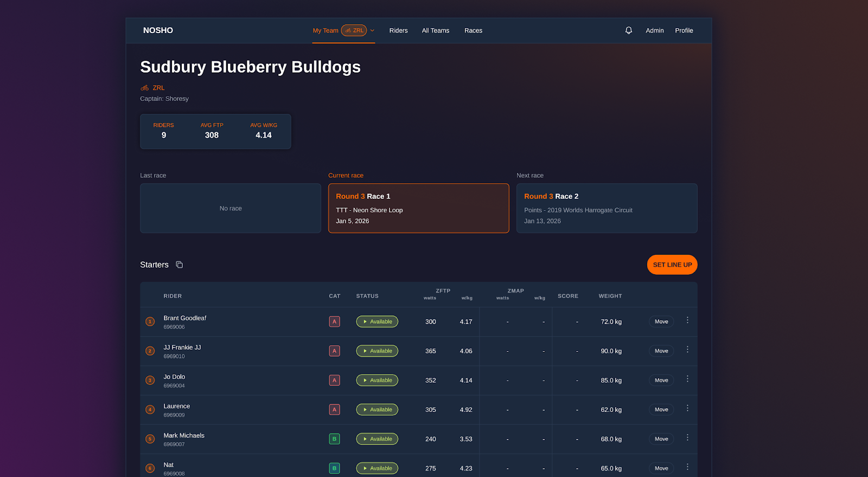Expand the My Team dropdown chevron
Viewport: 868px width, 477px height.
(x=373, y=30)
